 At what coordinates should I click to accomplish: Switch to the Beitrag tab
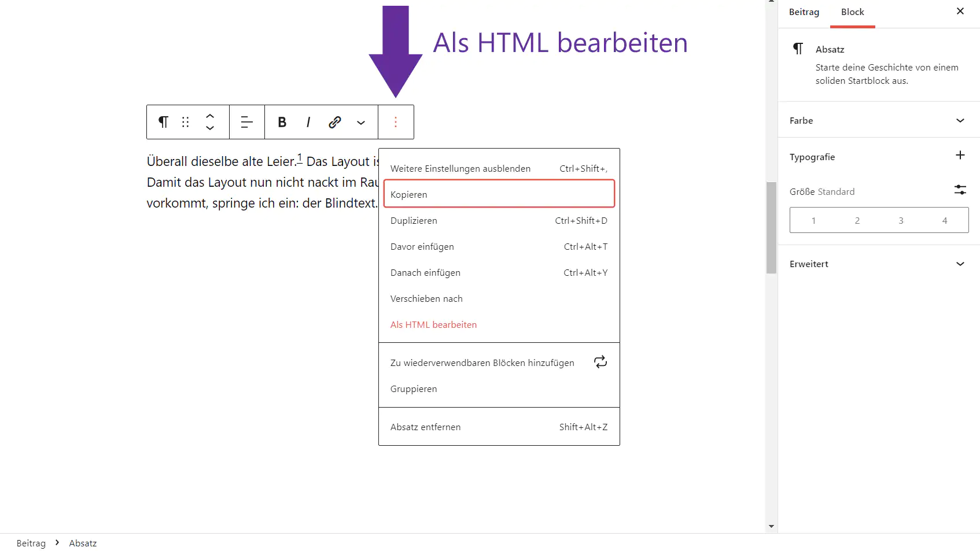pyautogui.click(x=804, y=12)
